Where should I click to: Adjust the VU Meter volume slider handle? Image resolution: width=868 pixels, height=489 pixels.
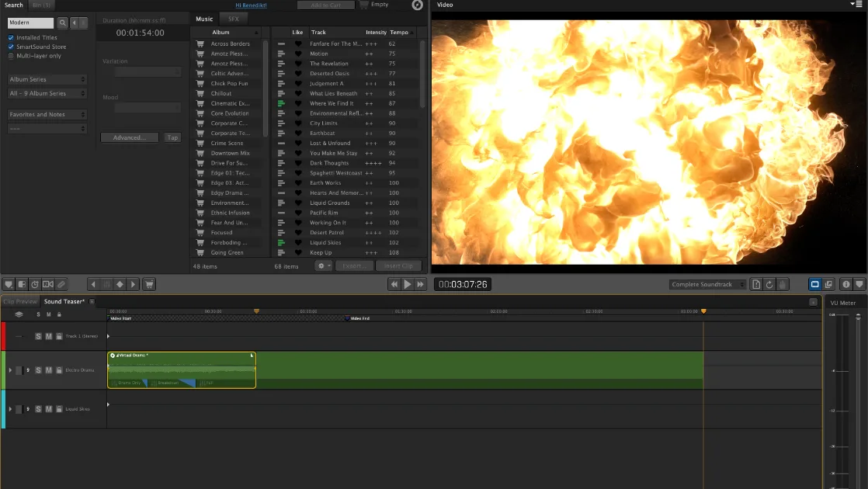pos(858,317)
